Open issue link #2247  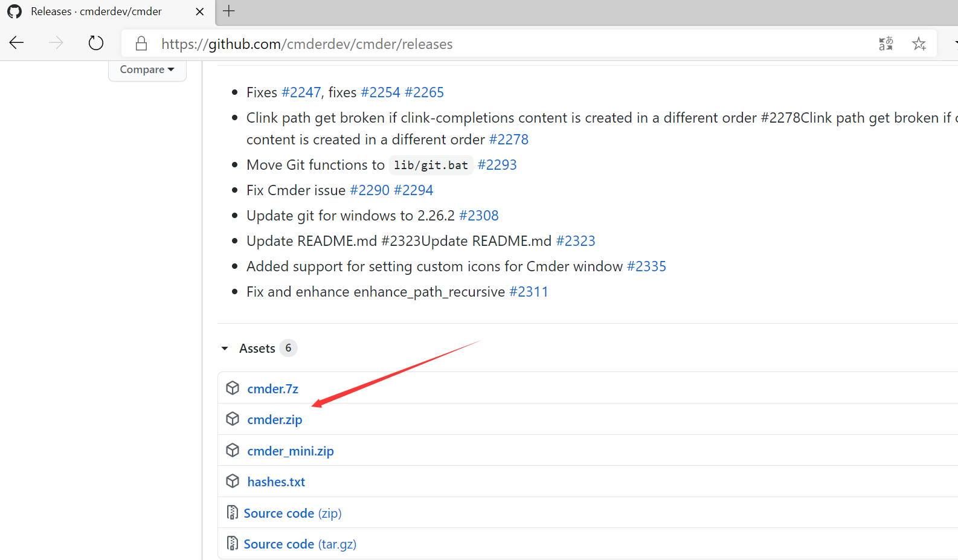(x=301, y=92)
